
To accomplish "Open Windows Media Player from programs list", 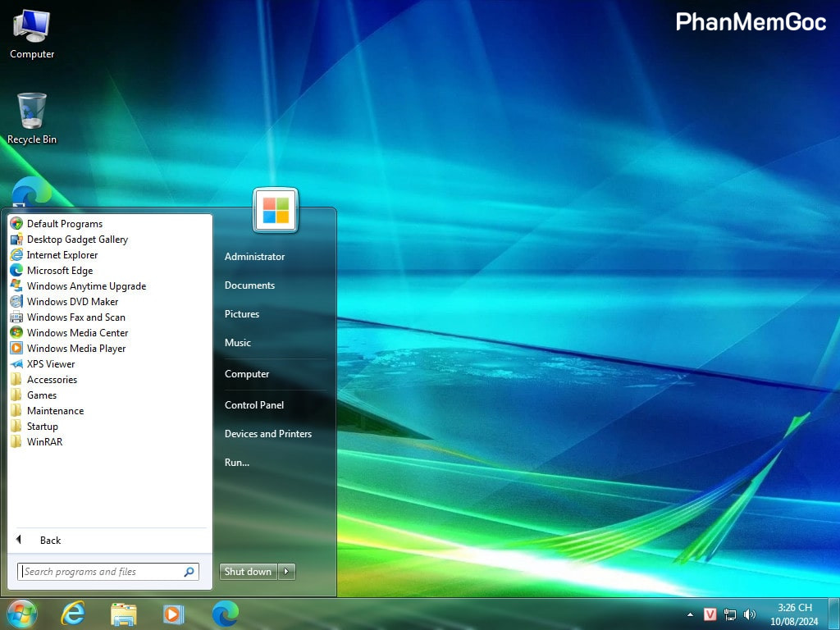I will 75,349.
